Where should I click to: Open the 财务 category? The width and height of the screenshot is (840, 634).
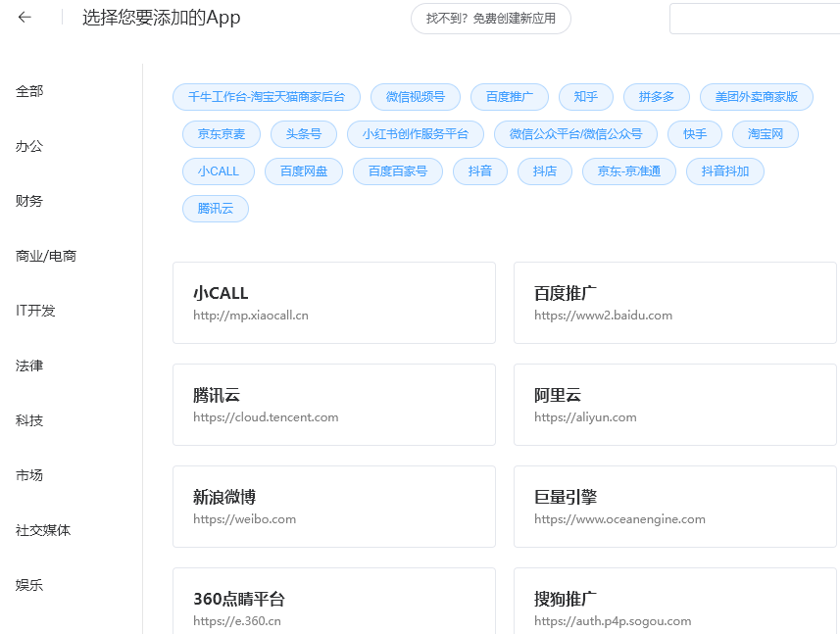(29, 201)
